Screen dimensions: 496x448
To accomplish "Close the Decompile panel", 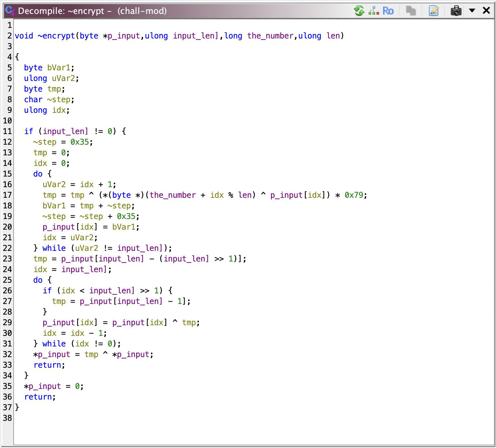I will (x=486, y=11).
